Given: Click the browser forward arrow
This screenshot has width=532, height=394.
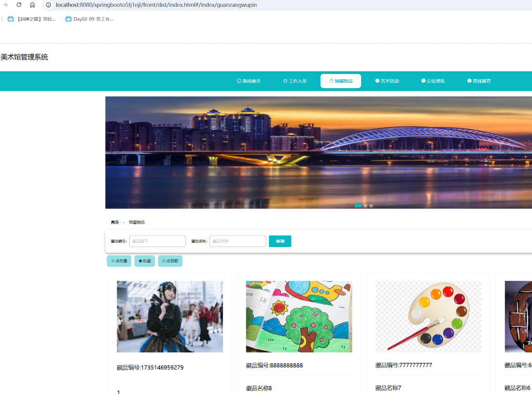Looking at the screenshot, I should pyautogui.click(x=5, y=5).
